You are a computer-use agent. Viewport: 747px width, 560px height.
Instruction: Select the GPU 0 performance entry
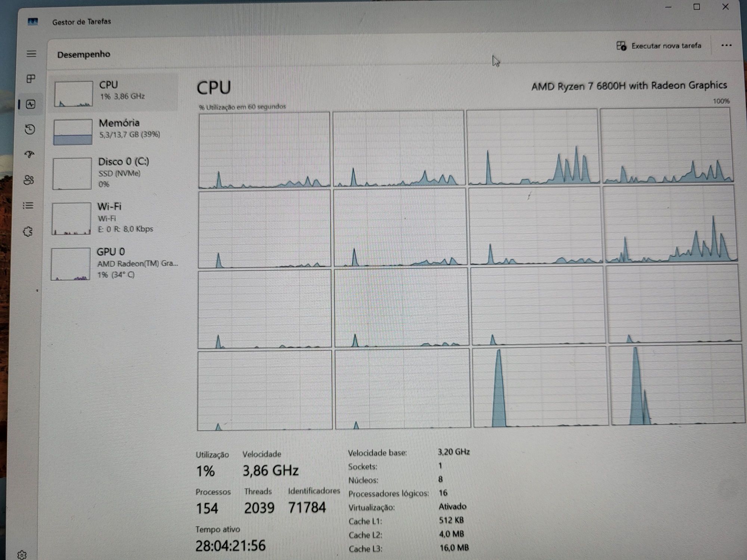coord(114,263)
